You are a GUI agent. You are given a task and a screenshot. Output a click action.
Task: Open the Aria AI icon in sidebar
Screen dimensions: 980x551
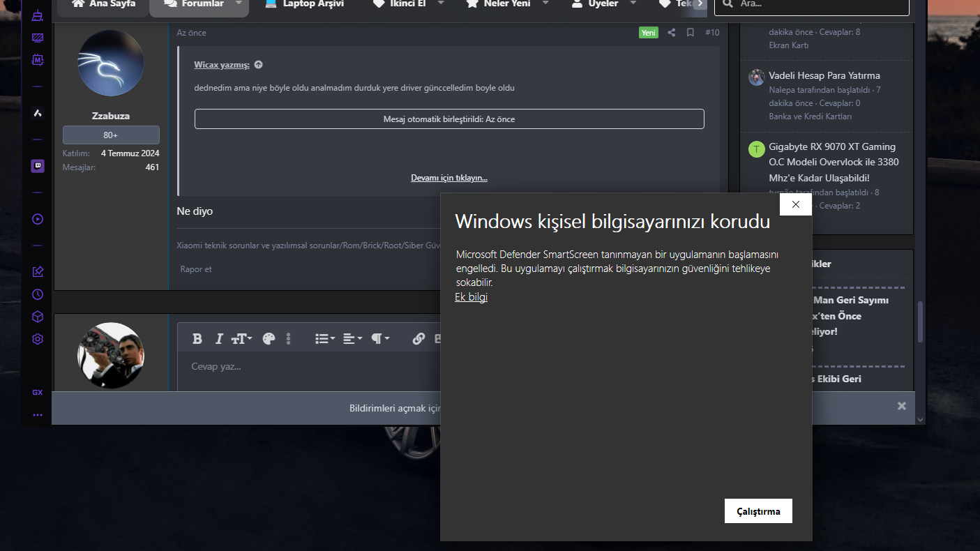pos(38,113)
